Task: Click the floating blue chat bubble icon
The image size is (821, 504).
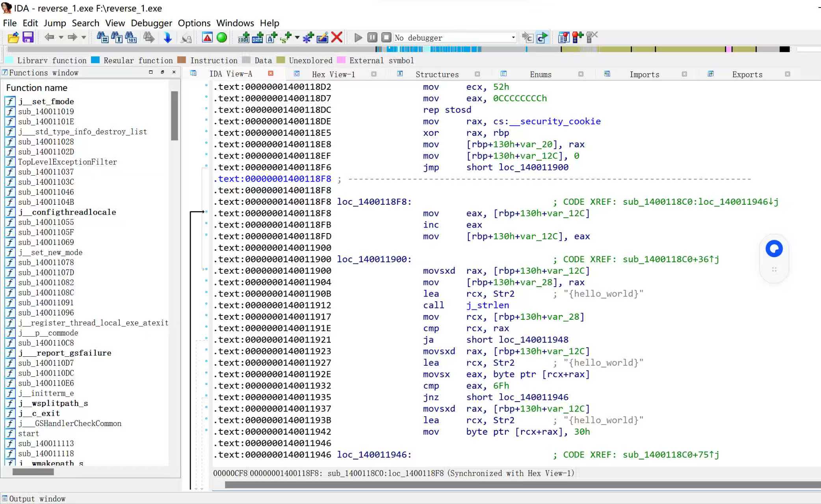Action: pyautogui.click(x=774, y=249)
